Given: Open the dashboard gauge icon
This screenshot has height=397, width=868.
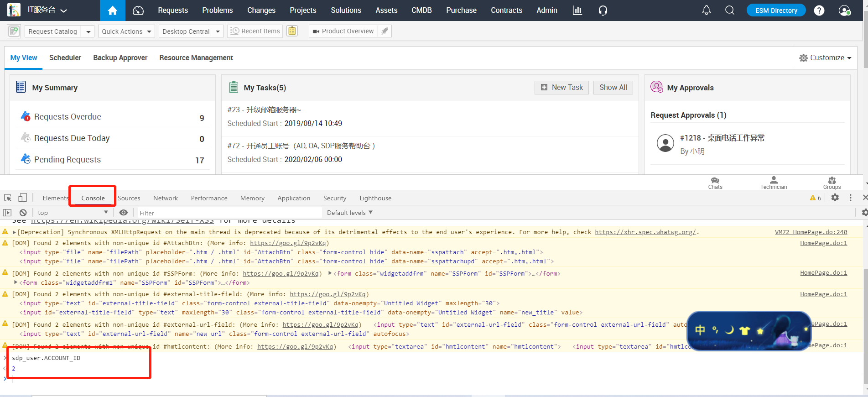Looking at the screenshot, I should (138, 10).
